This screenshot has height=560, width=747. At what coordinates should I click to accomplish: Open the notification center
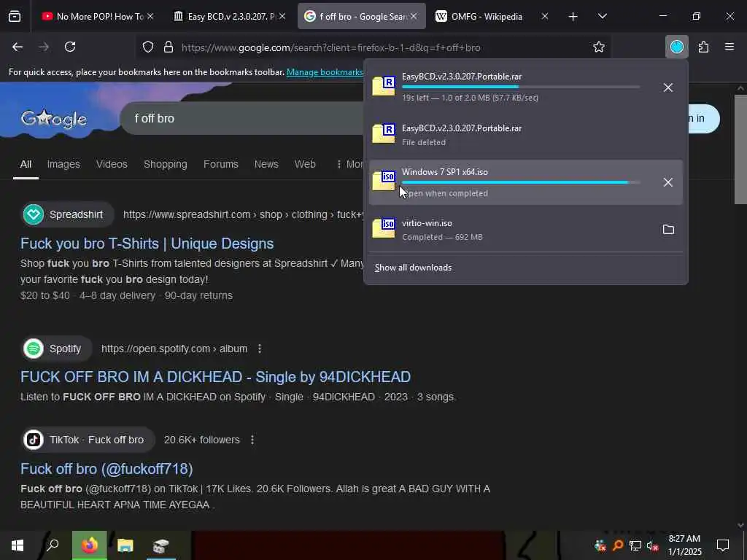click(x=723, y=545)
